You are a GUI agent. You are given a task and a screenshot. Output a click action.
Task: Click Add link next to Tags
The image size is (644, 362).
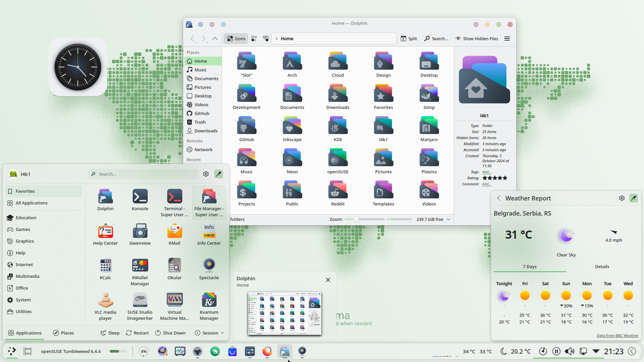point(487,172)
